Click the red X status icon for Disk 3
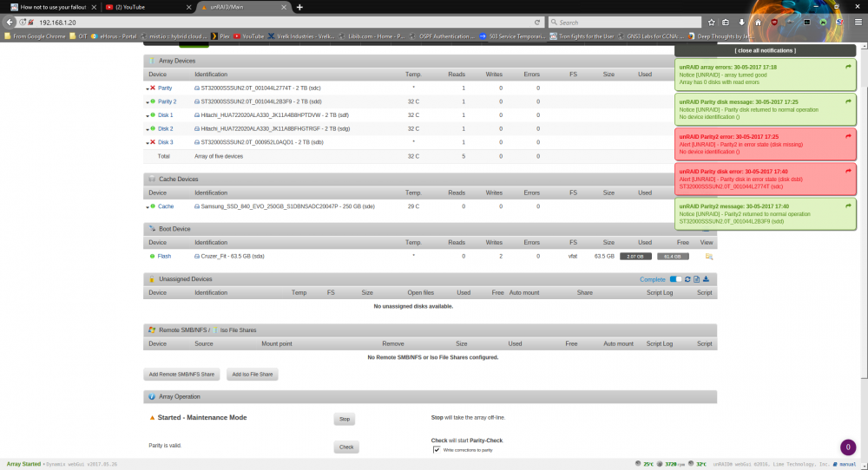Image resolution: width=868 pixels, height=470 pixels. 153,142
